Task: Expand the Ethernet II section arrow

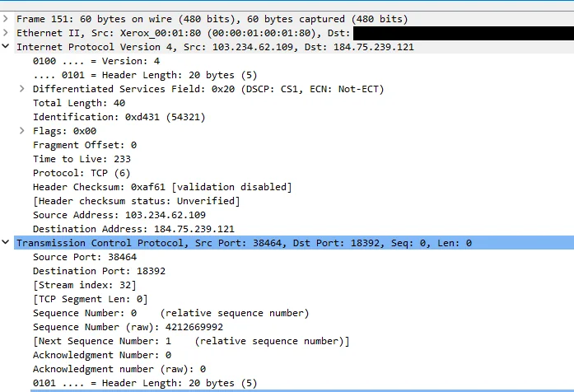Action: pyautogui.click(x=6, y=33)
